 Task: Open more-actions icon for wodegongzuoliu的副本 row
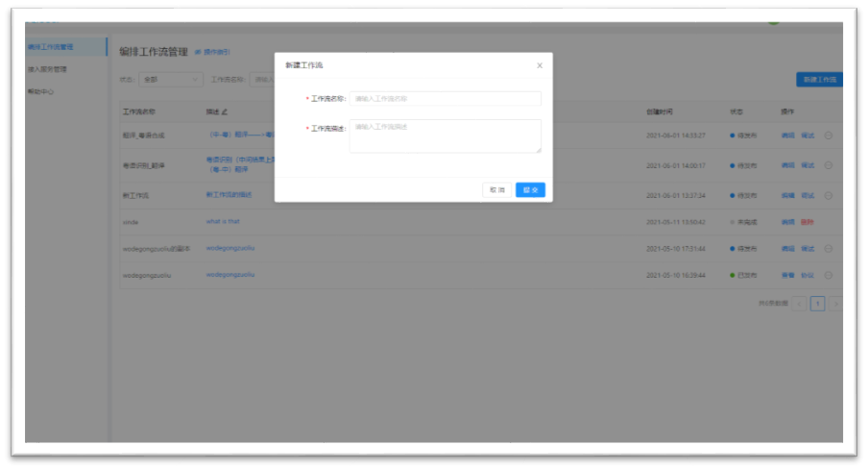[828, 248]
